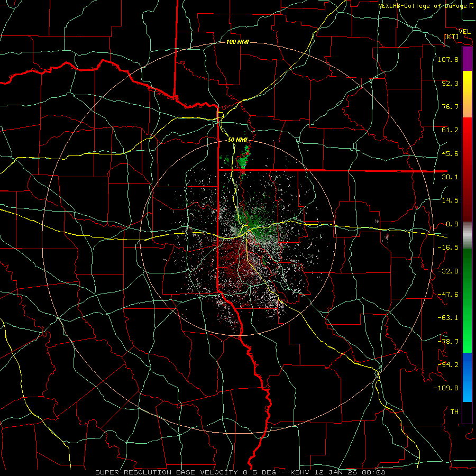Click the 61.2 velocity scale value
476x476 pixels.
click(450, 130)
